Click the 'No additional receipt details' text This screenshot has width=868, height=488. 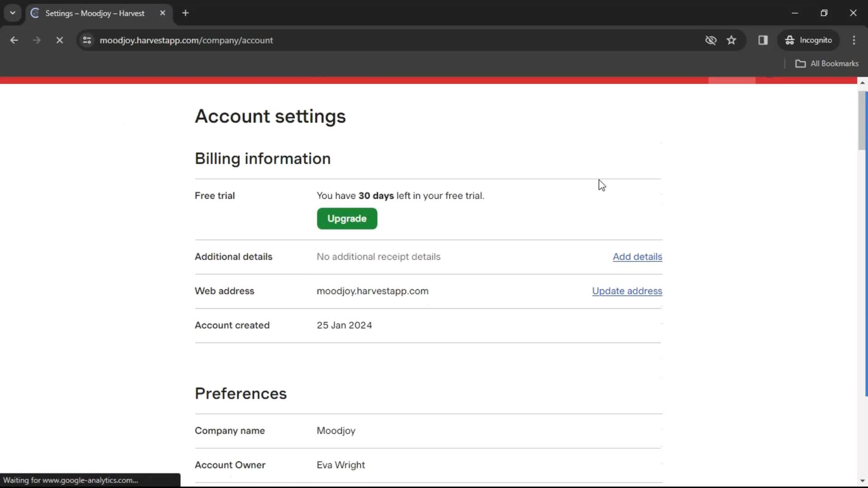378,257
